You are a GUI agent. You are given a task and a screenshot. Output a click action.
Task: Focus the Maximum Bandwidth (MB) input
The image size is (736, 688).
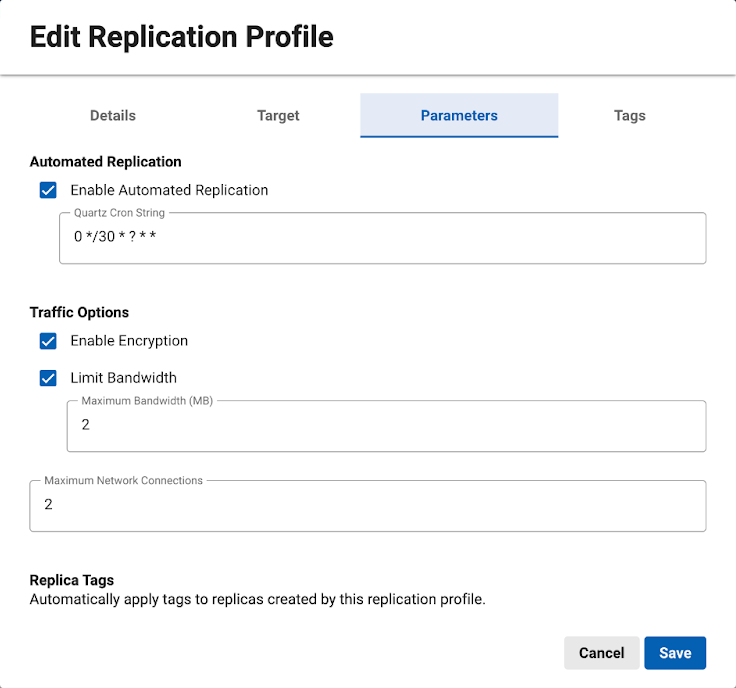tap(386, 426)
